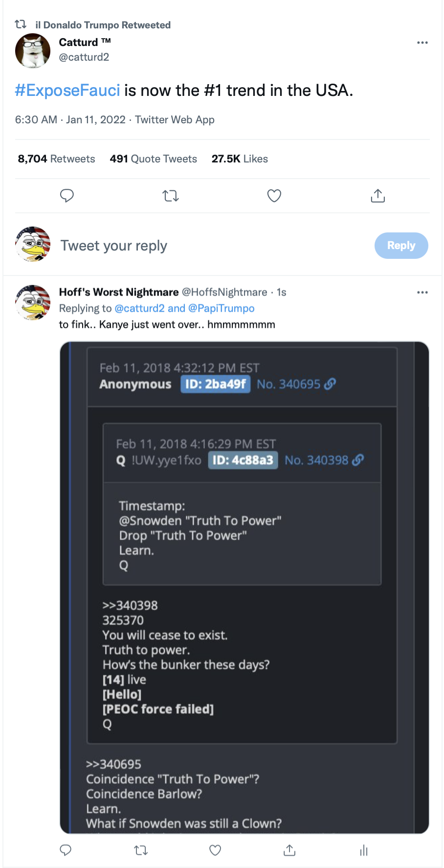
Task: Open the attached Q post image
Action: [x=244, y=588]
